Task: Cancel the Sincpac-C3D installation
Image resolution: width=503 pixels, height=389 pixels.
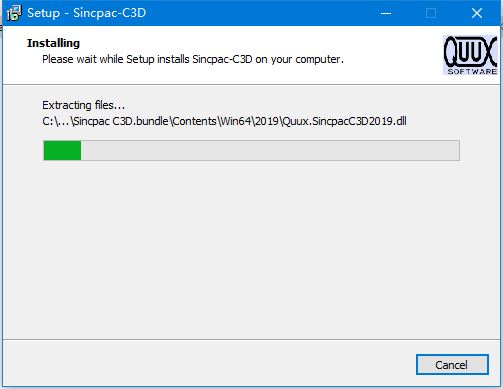Action: [x=452, y=365]
